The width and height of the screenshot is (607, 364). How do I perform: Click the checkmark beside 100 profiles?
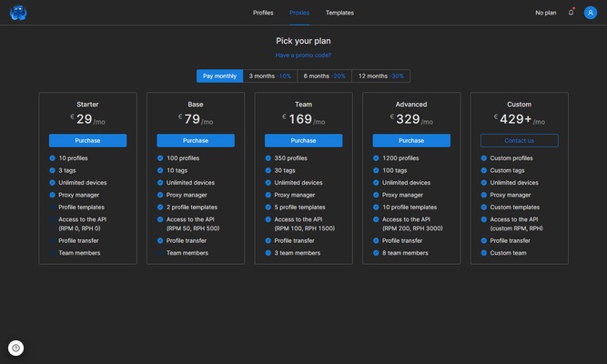coord(160,158)
